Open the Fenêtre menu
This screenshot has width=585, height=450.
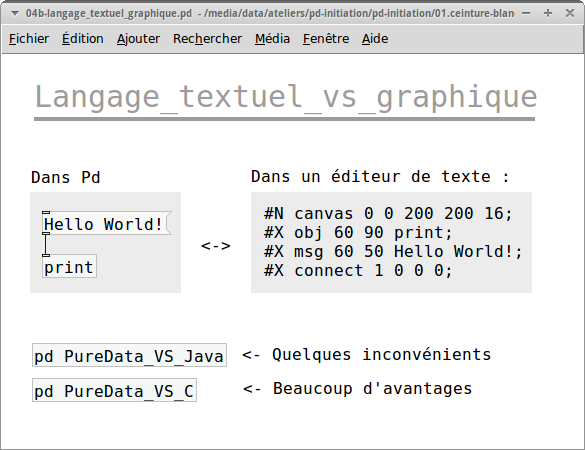point(326,39)
